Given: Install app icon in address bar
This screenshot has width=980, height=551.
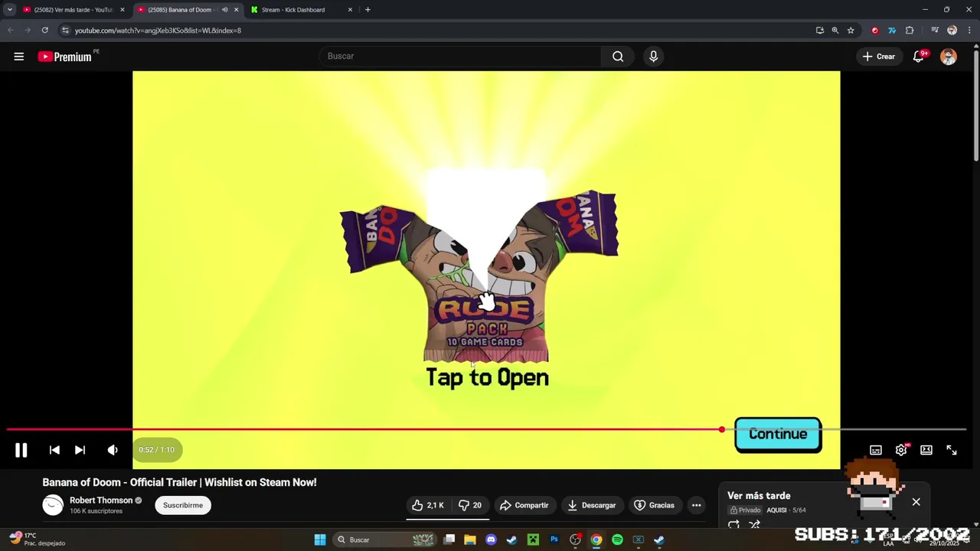Looking at the screenshot, I should coord(820,31).
